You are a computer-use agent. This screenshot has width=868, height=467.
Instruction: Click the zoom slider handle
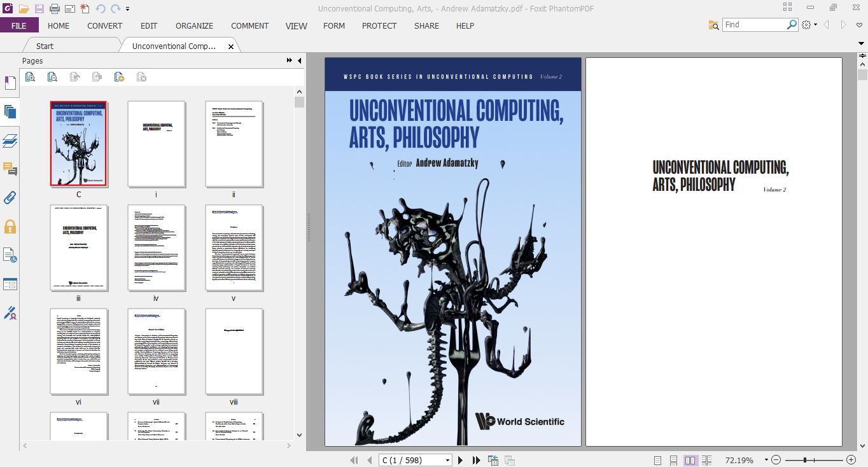[805, 460]
